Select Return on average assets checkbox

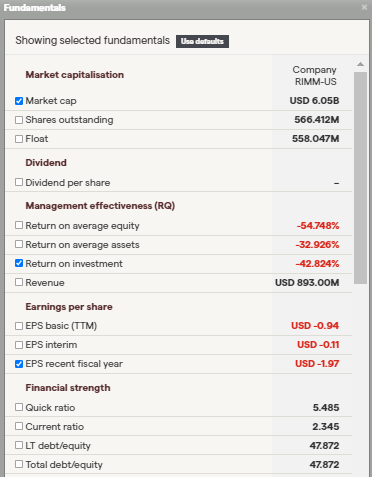19,244
